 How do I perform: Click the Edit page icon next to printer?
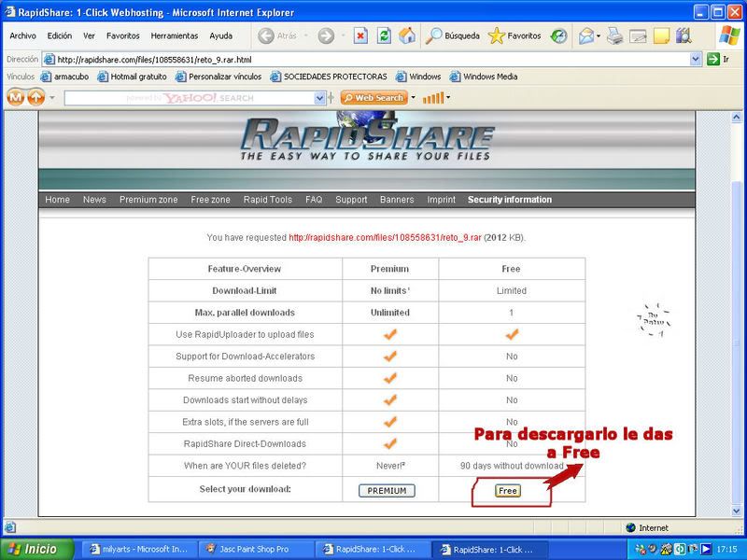638,35
